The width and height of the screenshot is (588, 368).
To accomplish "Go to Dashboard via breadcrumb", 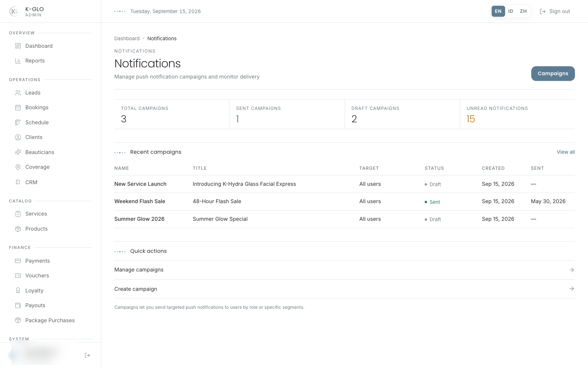I will point(127,39).
